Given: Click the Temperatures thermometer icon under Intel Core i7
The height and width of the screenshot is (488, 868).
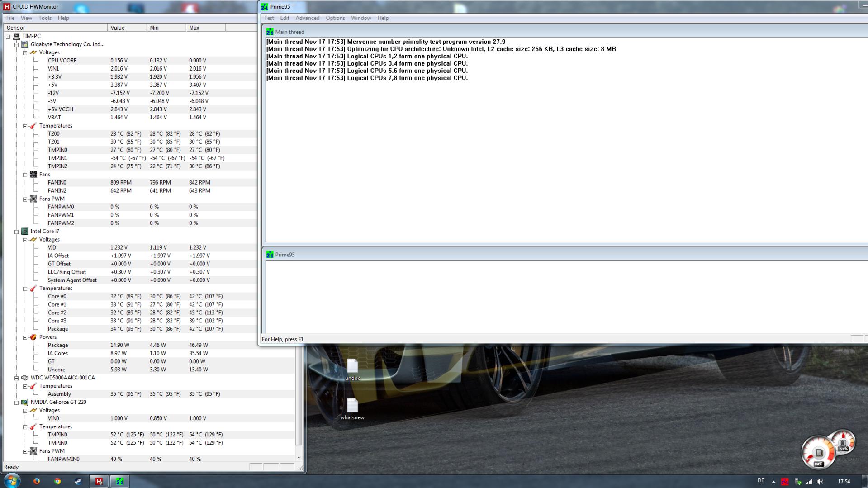Looking at the screenshot, I should pyautogui.click(x=33, y=289).
